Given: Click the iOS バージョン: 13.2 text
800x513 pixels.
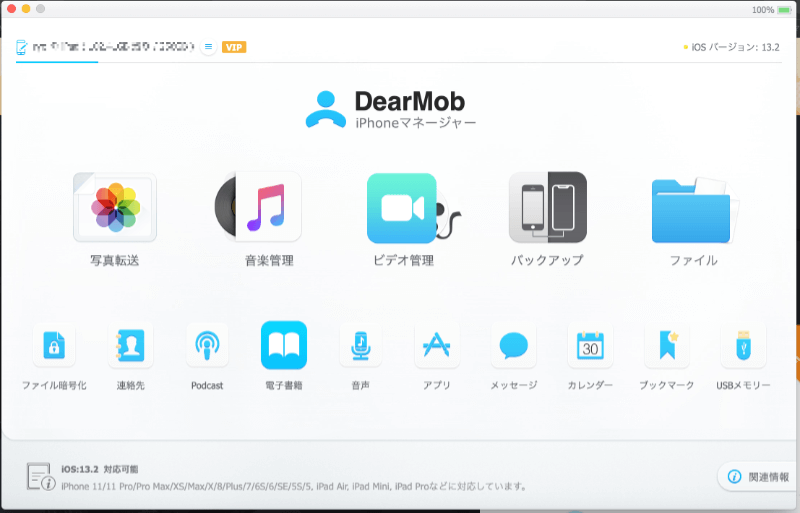Looking at the screenshot, I should [x=735, y=47].
